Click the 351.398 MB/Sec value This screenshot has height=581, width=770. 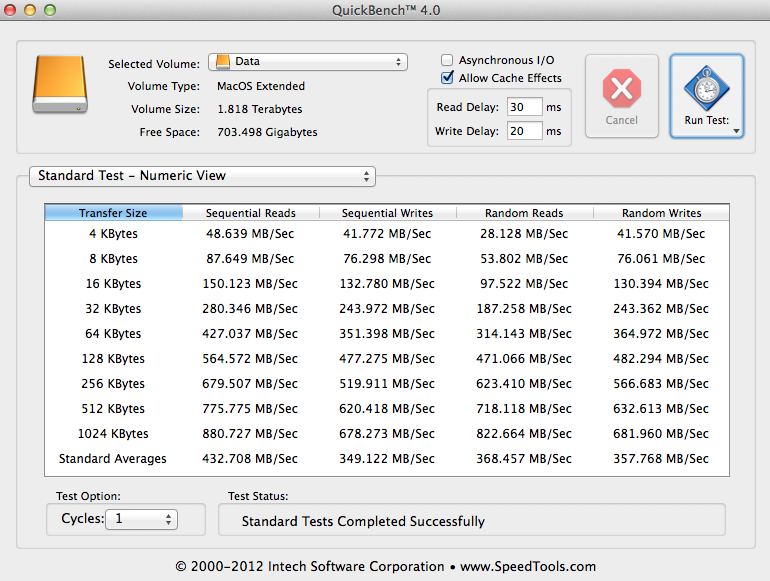387,334
